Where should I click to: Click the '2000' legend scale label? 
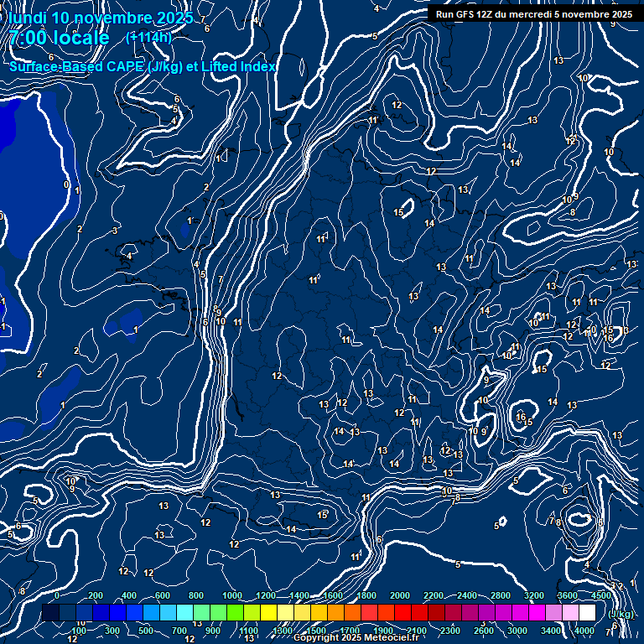click(x=400, y=595)
